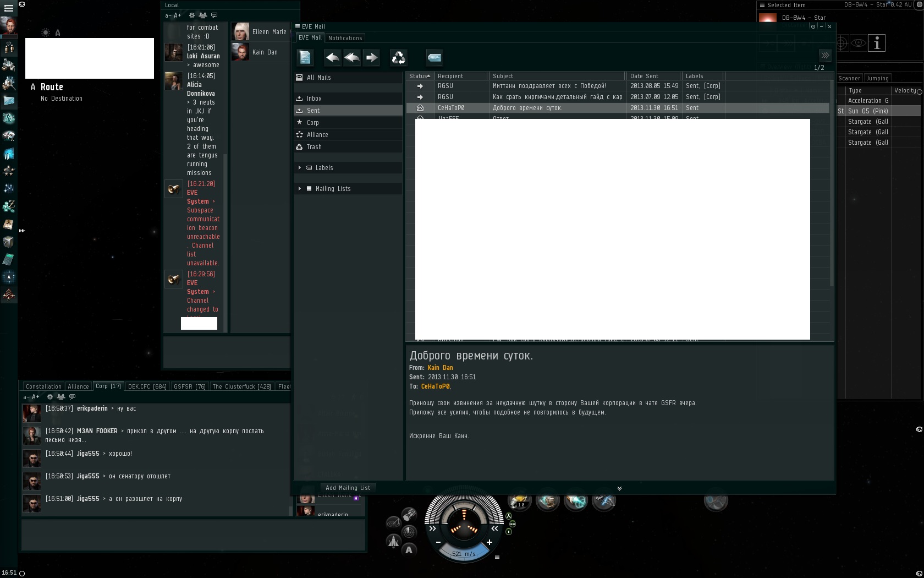Click the Add Mailing List button
This screenshot has width=924, height=578.
click(348, 488)
